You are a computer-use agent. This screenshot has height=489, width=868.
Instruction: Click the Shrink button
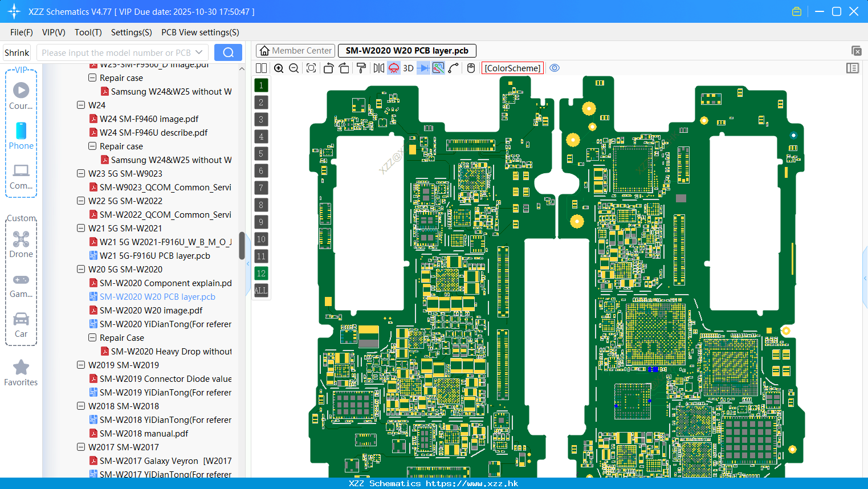coord(17,52)
